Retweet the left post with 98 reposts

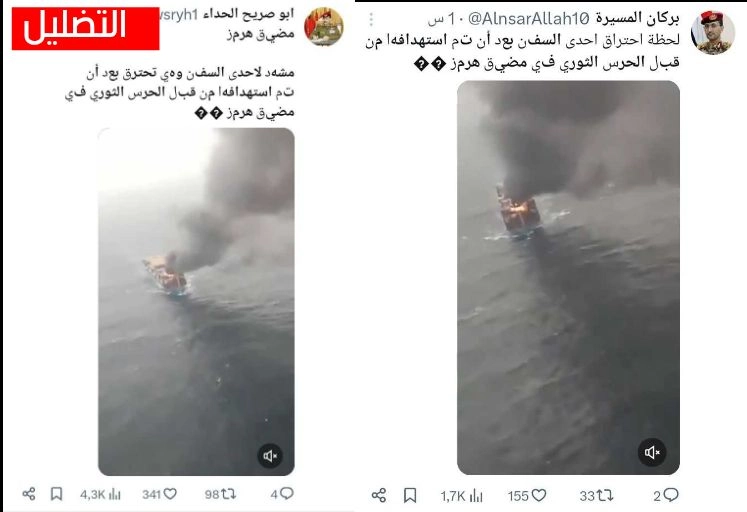click(220, 494)
